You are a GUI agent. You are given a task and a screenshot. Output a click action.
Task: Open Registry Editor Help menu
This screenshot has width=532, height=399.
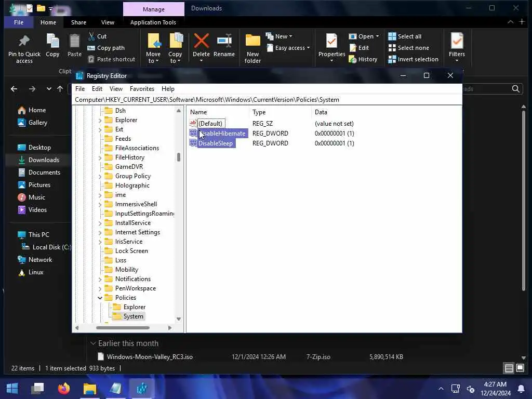click(x=168, y=89)
